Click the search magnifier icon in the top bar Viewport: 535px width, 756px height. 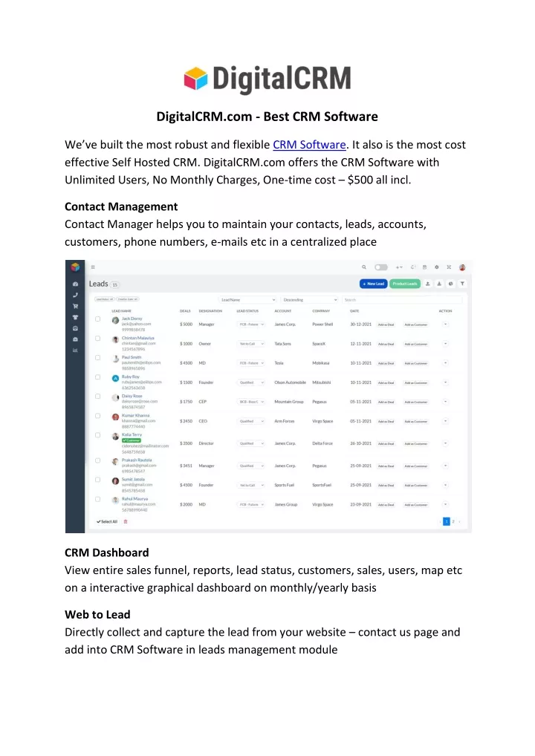364,267
